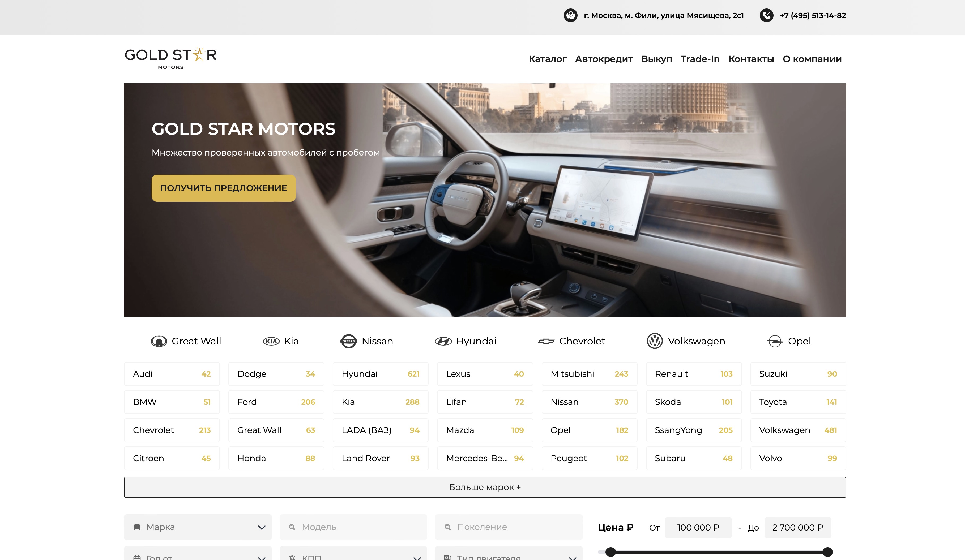
Task: Click the ПОЛУЧИТЬ ПРЕДЛОЖЕНИЕ button
Action: 224,188
